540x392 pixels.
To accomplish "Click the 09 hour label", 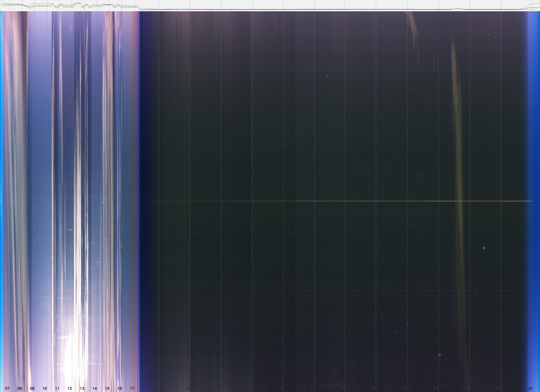I will [x=32, y=388].
